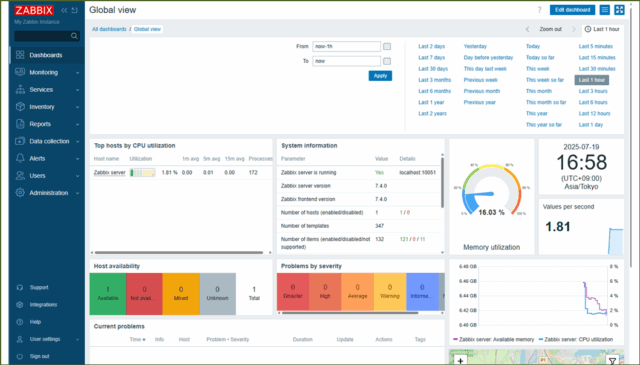Click the red Disaster severity block

click(293, 292)
